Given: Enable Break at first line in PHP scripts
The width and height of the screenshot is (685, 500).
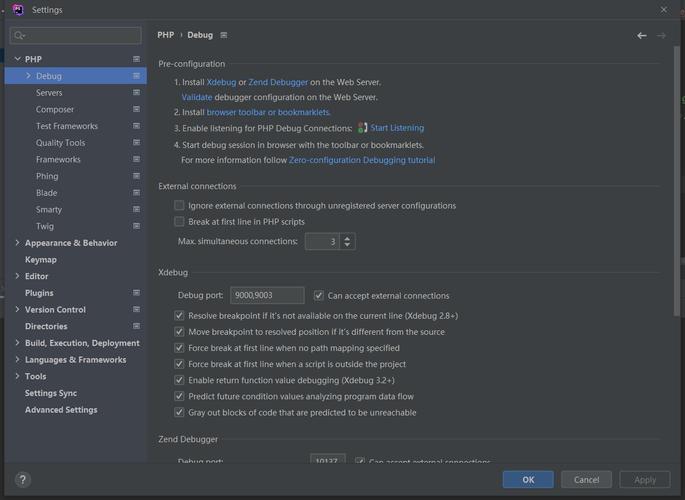Looking at the screenshot, I should [x=179, y=221].
